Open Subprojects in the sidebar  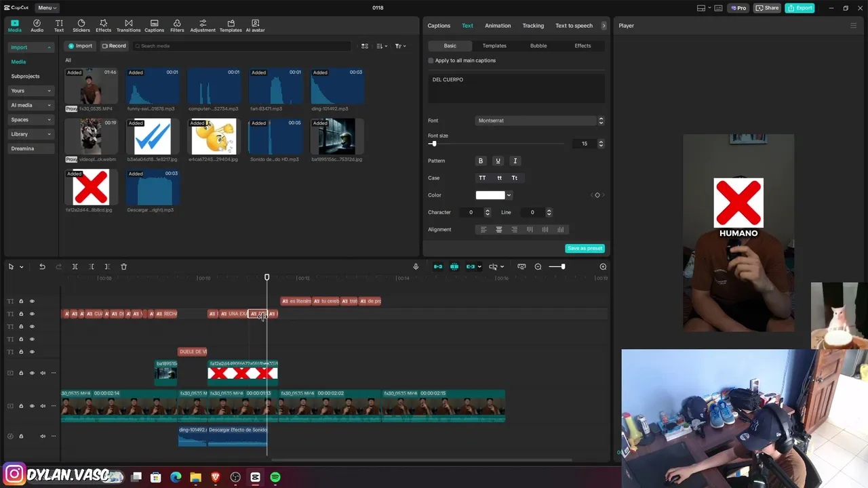click(25, 76)
